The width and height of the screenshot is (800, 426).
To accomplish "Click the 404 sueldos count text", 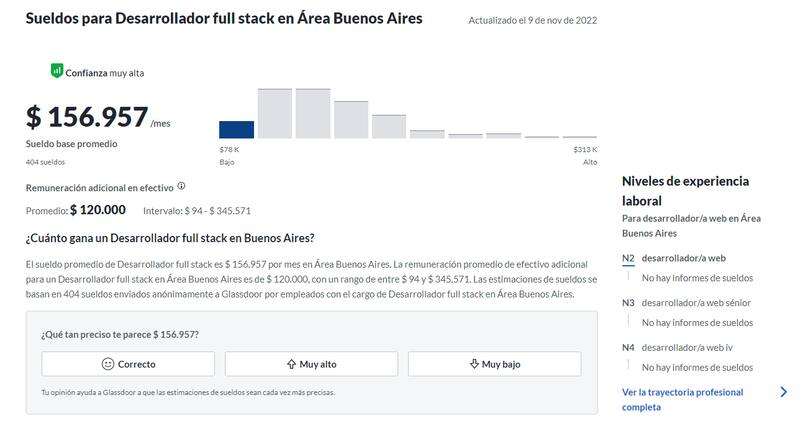I will coord(44,161).
